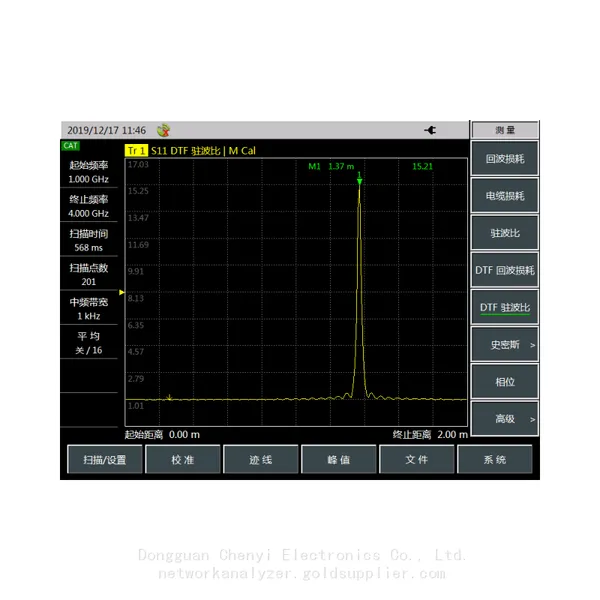Click the GPS status globe icon
The image size is (600, 600).
[164, 130]
